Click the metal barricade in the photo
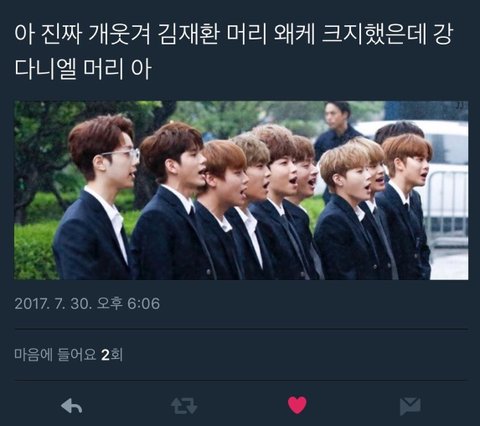Viewport: 480px width, 426px height. (x=448, y=208)
